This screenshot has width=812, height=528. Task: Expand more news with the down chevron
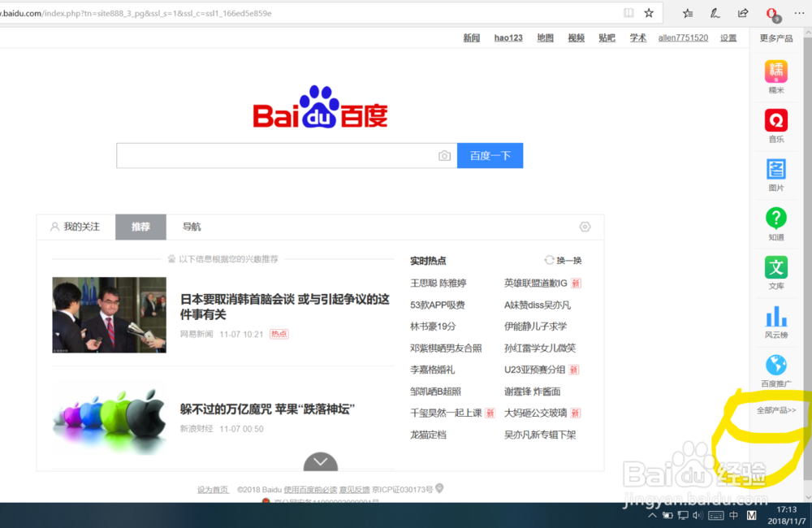(320, 463)
